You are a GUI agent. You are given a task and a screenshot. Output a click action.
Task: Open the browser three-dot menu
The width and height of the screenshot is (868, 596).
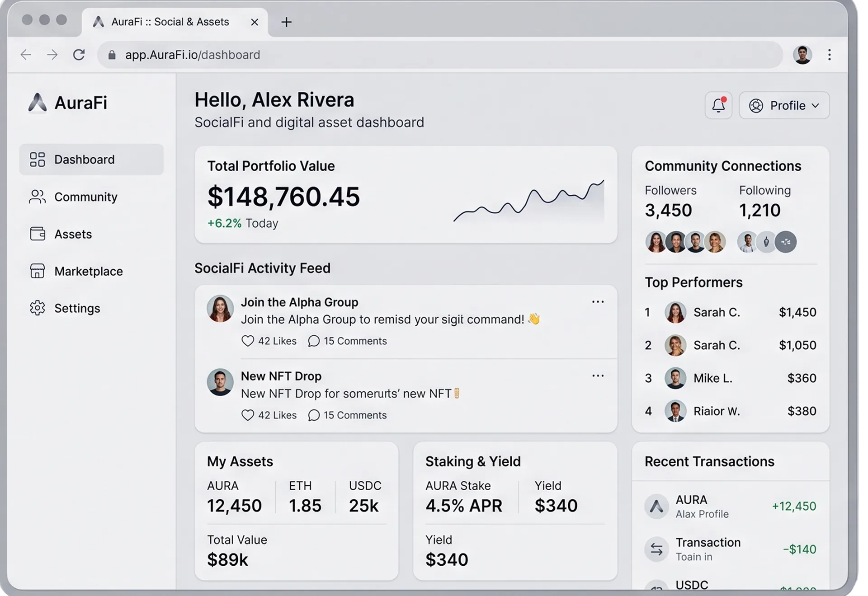pyautogui.click(x=829, y=55)
